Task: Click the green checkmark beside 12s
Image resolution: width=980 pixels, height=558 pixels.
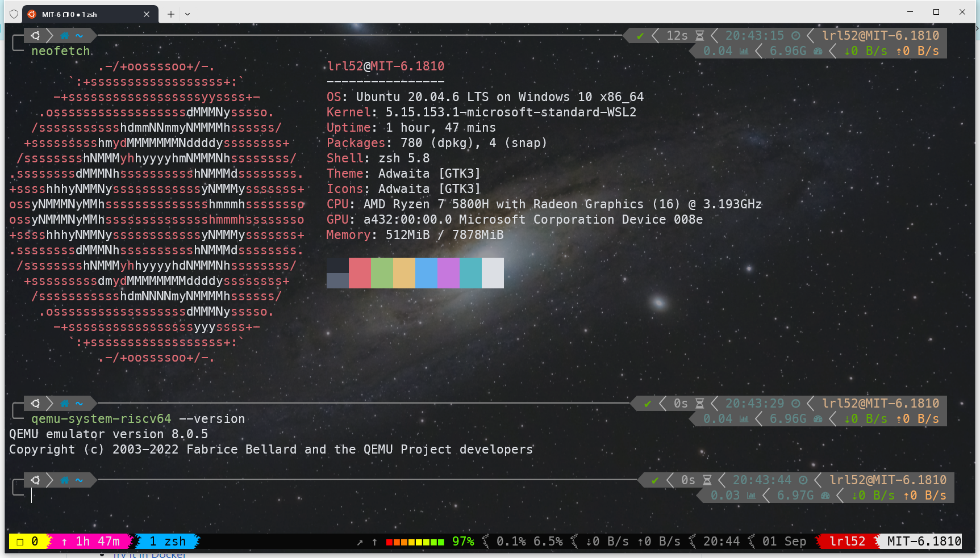Action: 640,36
